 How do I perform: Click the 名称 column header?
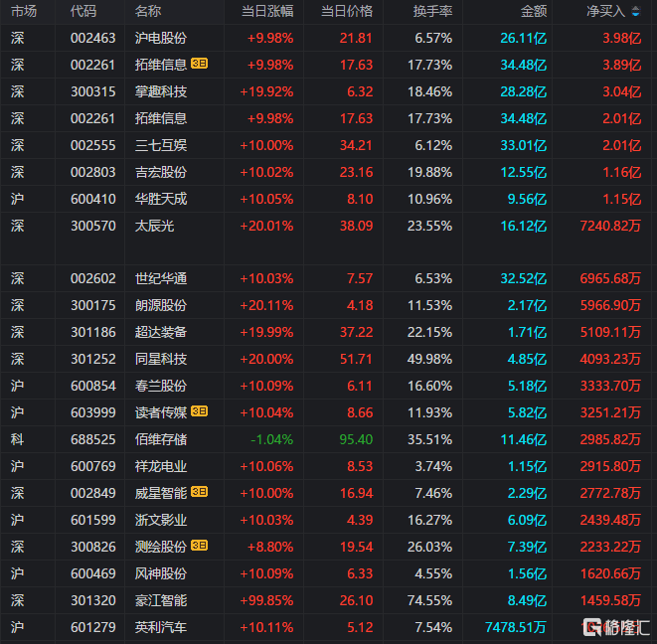pos(148,11)
